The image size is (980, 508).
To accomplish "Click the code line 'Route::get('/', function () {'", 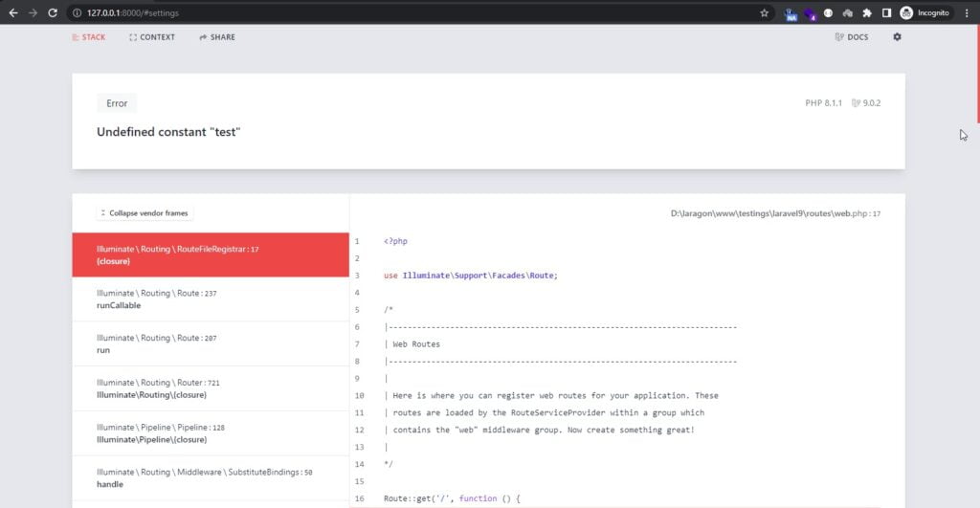I will [452, 498].
